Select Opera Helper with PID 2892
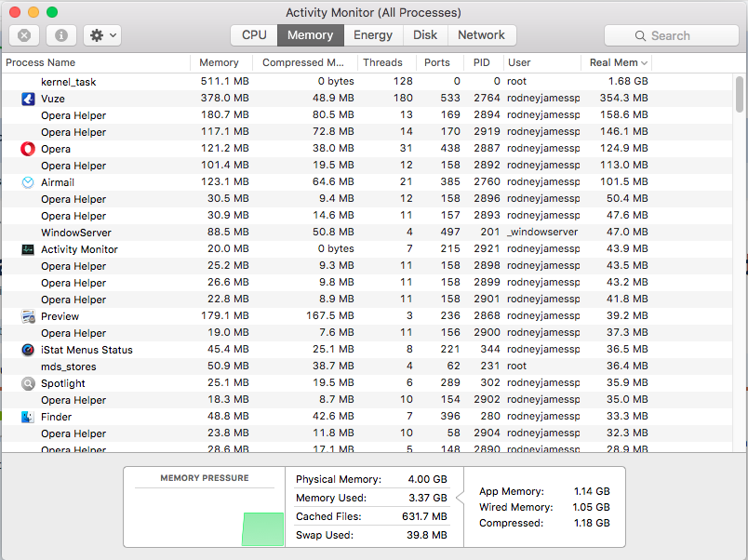 point(367,166)
